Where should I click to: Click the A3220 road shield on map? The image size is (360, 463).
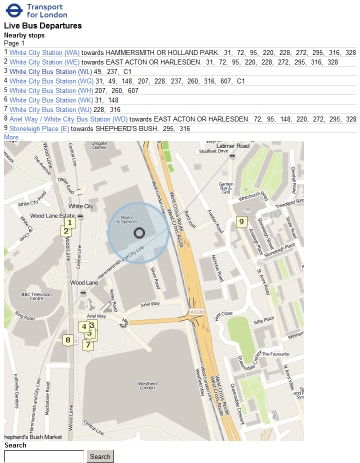tap(196, 312)
